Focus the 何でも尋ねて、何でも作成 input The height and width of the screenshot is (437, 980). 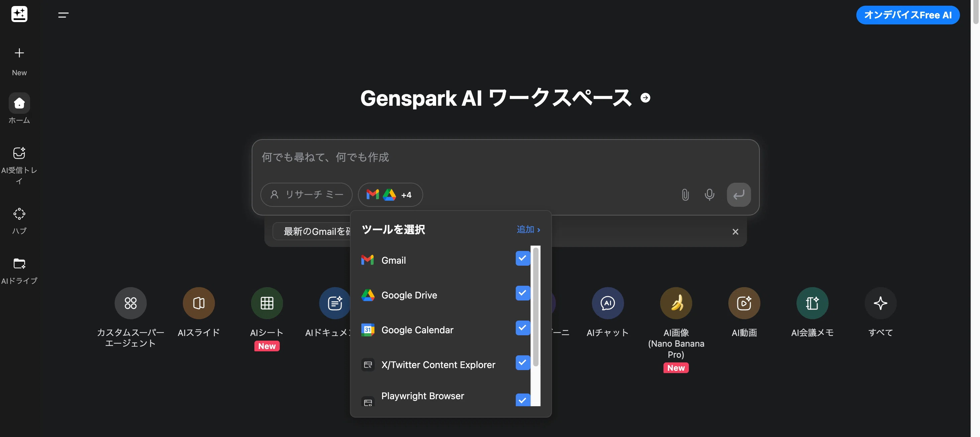[505, 157]
